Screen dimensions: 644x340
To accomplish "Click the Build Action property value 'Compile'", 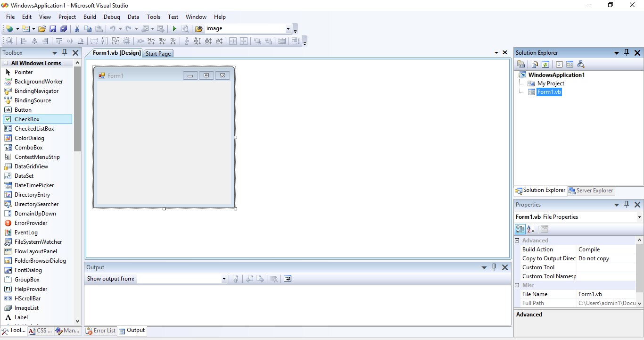I will (x=606, y=249).
